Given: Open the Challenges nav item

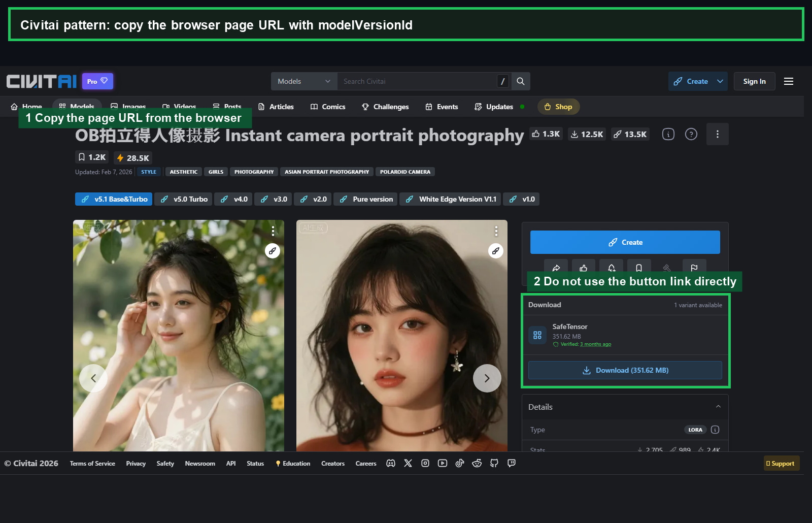Looking at the screenshot, I should tap(385, 107).
